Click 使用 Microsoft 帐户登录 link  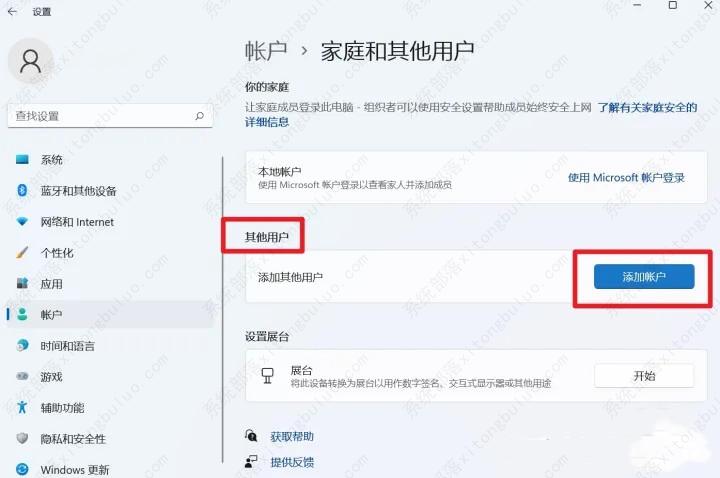coord(626,178)
